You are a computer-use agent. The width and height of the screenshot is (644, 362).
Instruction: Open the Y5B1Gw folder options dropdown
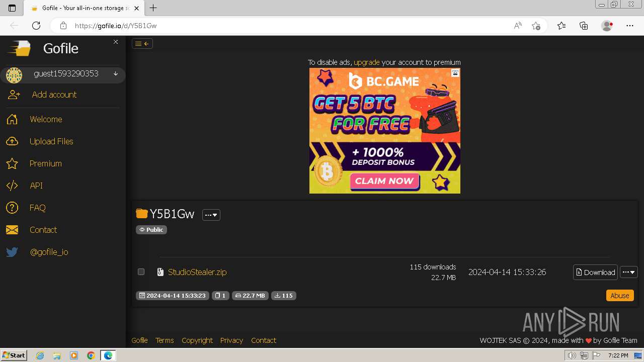(211, 215)
